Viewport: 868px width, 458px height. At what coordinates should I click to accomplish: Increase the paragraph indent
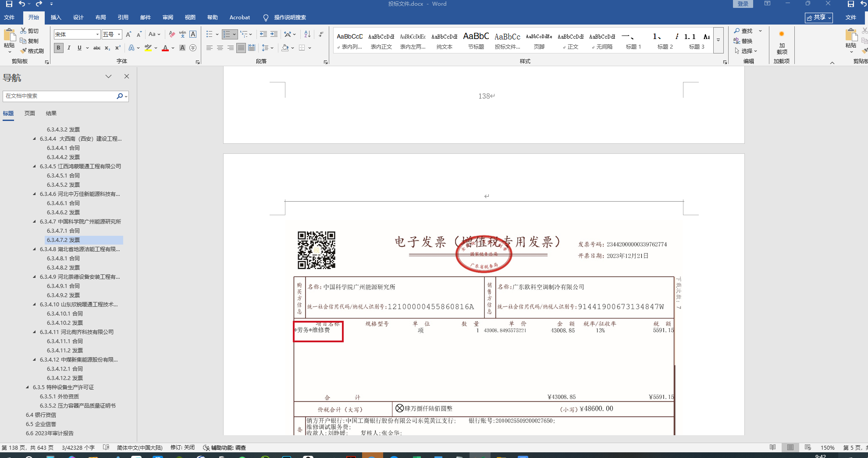(274, 34)
